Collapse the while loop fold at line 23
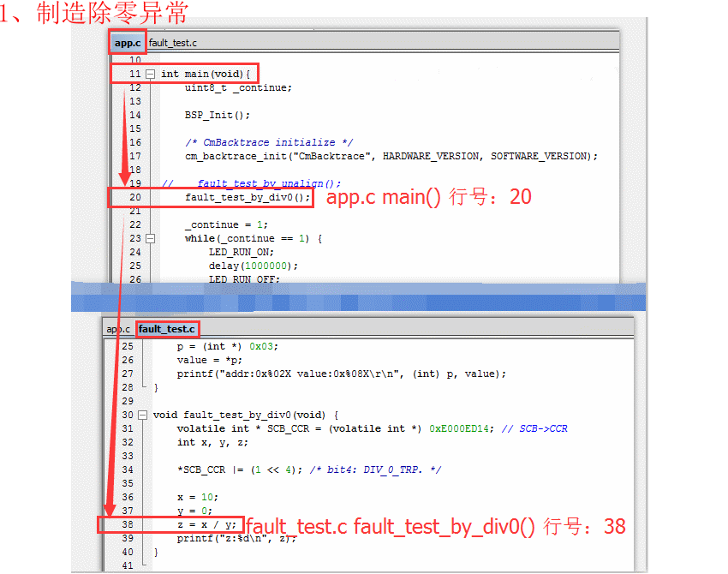This screenshot has height=574, width=728. [x=147, y=238]
